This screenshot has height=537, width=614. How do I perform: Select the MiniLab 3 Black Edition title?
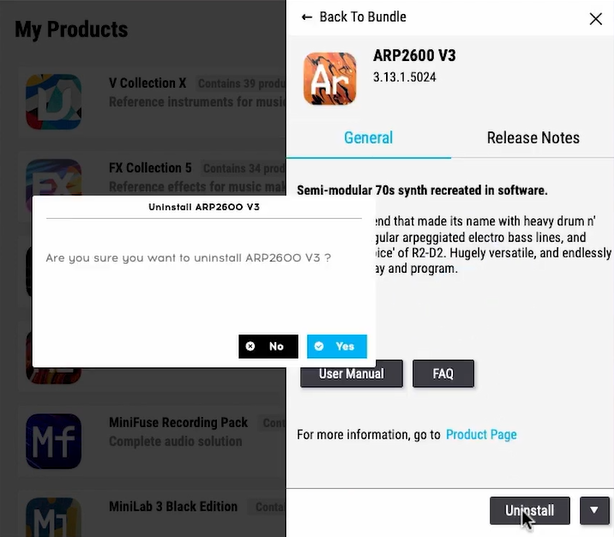(173, 506)
